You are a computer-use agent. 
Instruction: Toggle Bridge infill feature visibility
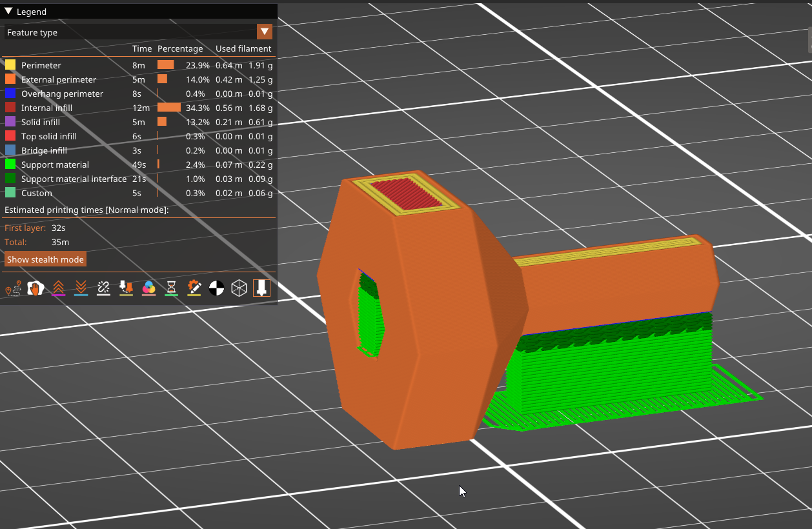138,150
